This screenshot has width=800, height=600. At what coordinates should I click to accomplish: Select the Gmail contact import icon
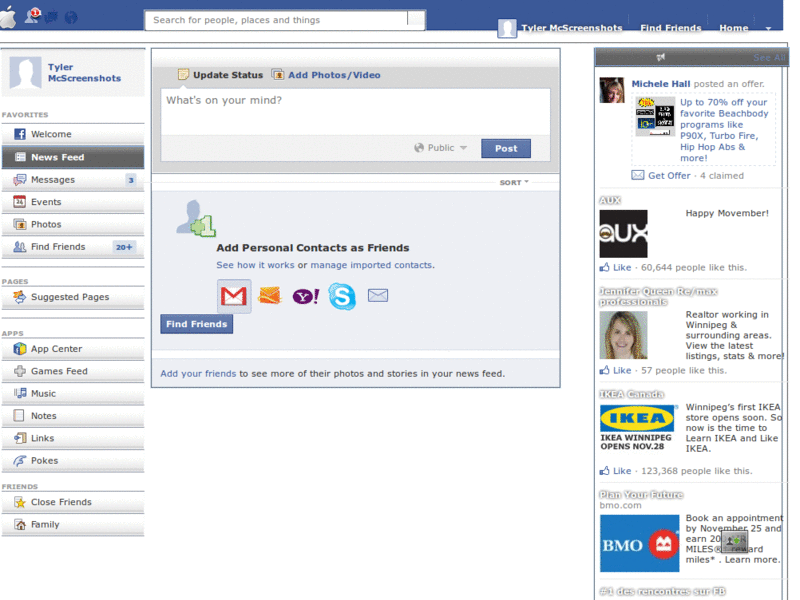[x=232, y=296]
